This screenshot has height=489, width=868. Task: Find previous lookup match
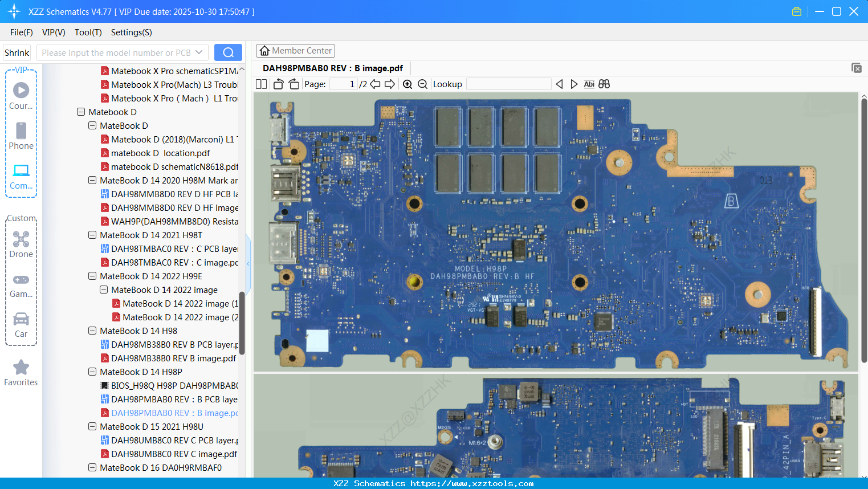(559, 84)
